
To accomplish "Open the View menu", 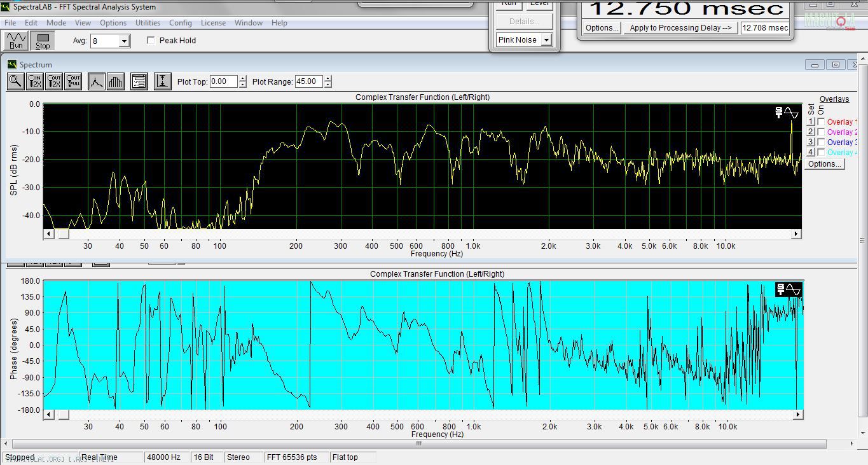I will [x=83, y=23].
